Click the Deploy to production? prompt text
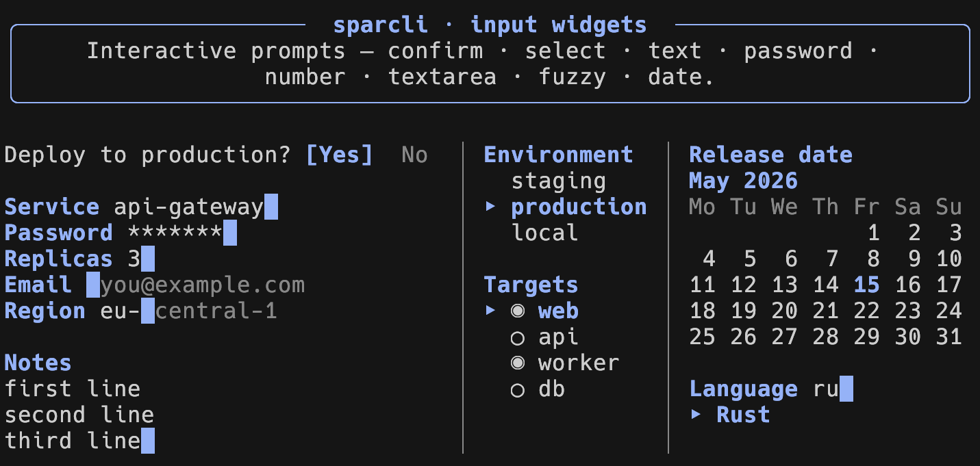The height and width of the screenshot is (466, 980). 148,155
